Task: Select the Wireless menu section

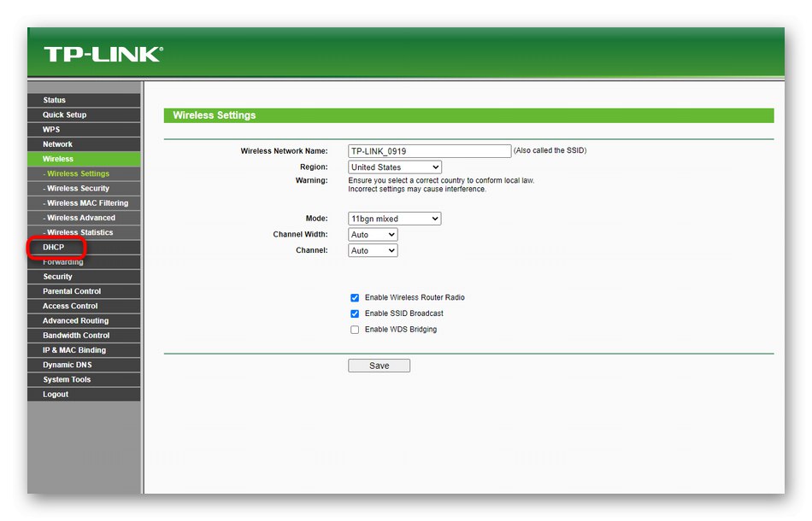Action: tap(84, 159)
